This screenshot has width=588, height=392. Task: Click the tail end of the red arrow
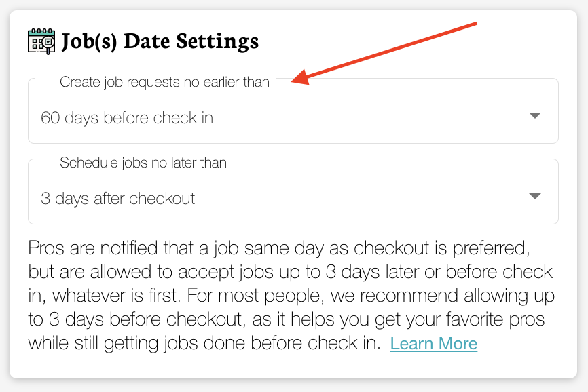(475, 25)
